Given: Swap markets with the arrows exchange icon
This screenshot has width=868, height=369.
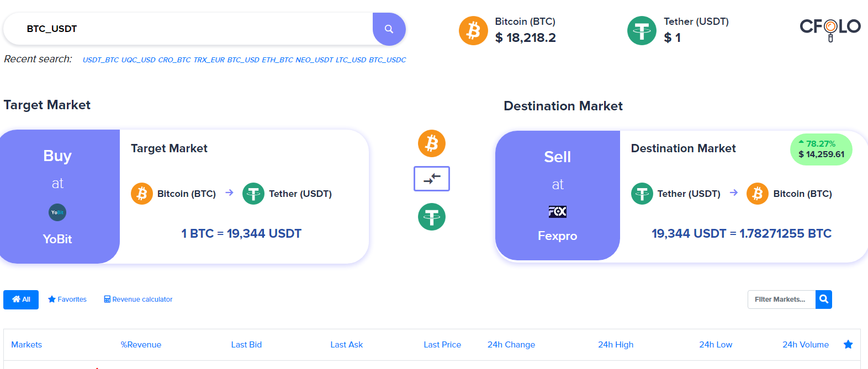Looking at the screenshot, I should click(432, 179).
